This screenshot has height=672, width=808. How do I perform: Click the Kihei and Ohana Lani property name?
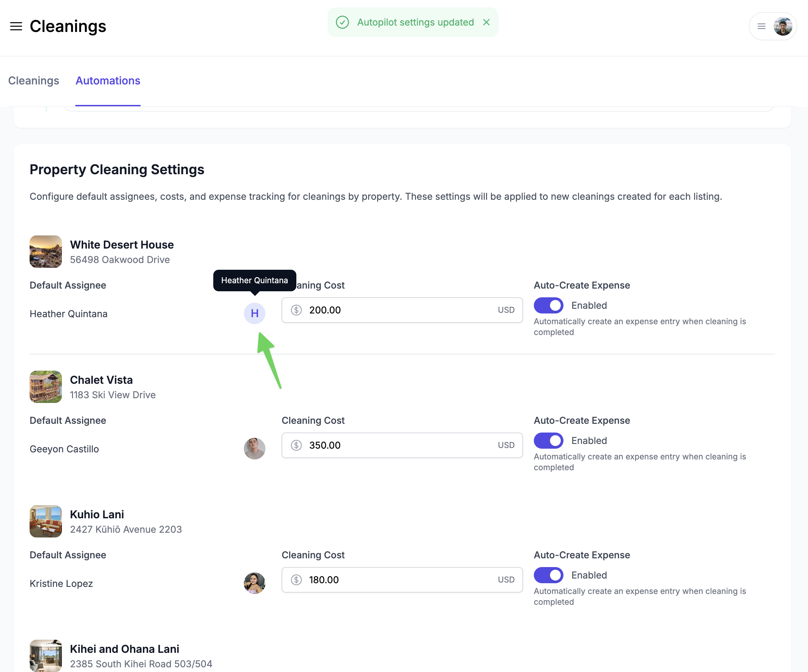pos(124,649)
